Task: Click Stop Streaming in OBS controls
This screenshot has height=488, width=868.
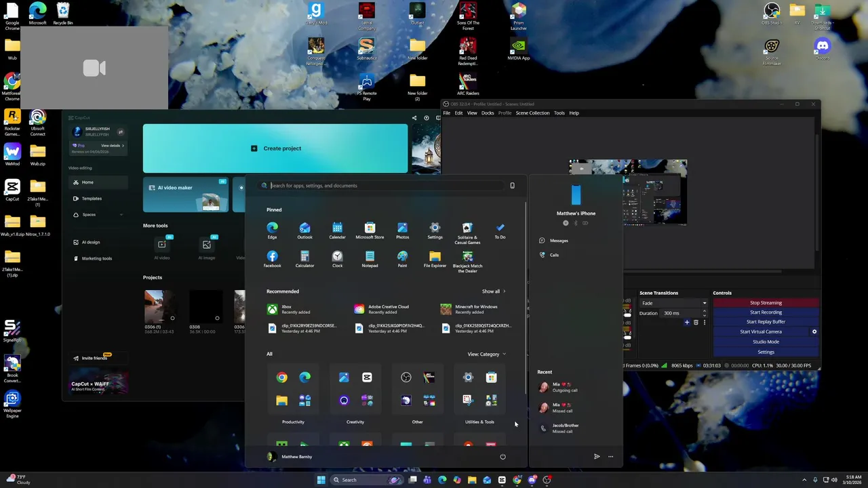Action: point(766,303)
